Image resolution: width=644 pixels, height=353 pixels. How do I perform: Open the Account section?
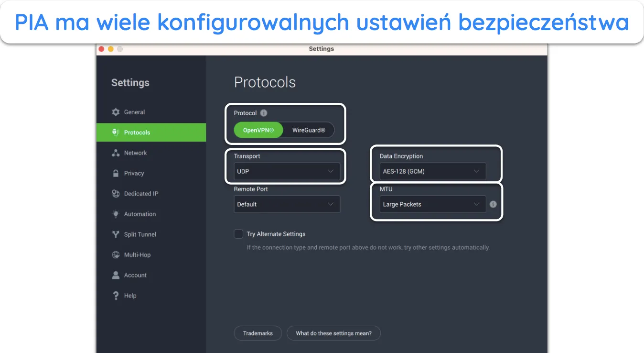pyautogui.click(x=151, y=275)
